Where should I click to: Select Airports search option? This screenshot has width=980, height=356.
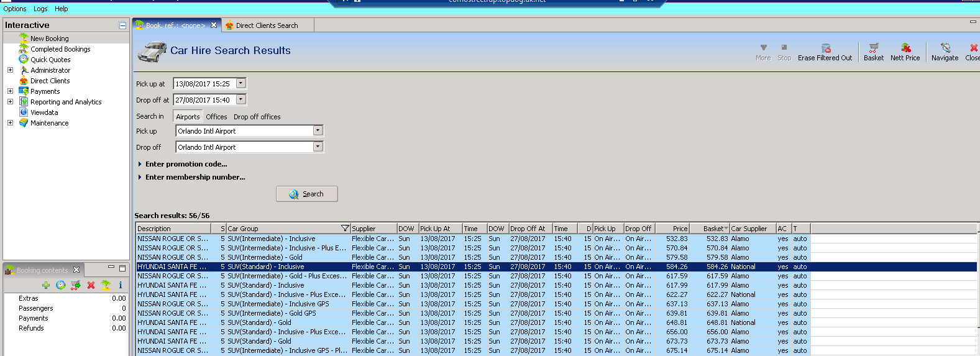tap(188, 116)
